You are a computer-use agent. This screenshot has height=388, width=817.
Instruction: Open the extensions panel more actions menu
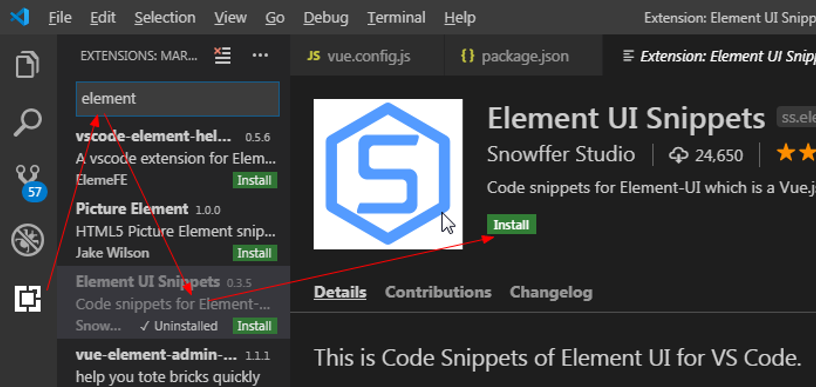[260, 55]
